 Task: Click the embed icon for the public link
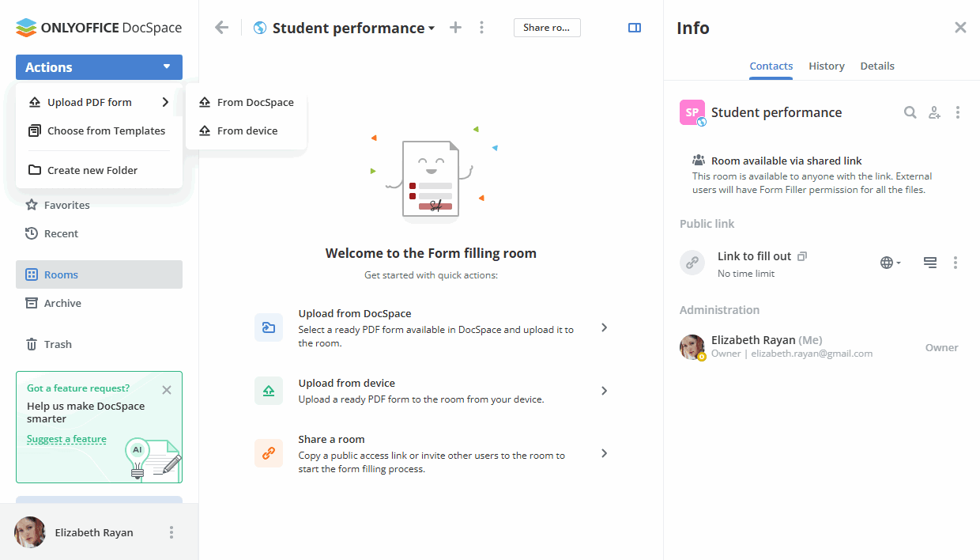click(x=930, y=263)
